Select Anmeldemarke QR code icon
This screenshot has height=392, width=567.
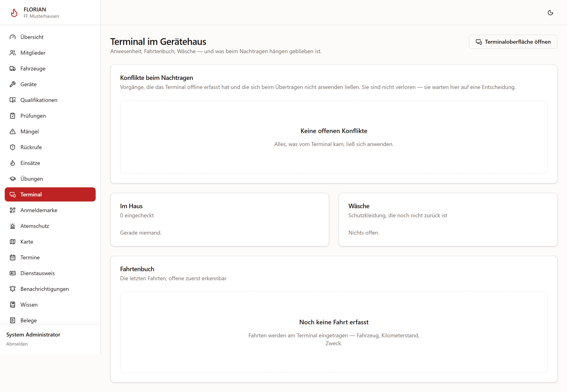coord(13,210)
